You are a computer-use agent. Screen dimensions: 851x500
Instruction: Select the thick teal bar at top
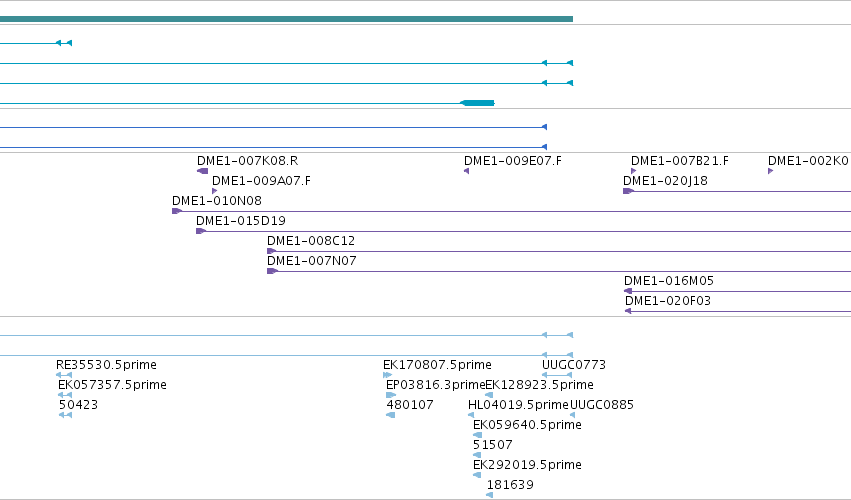286,19
